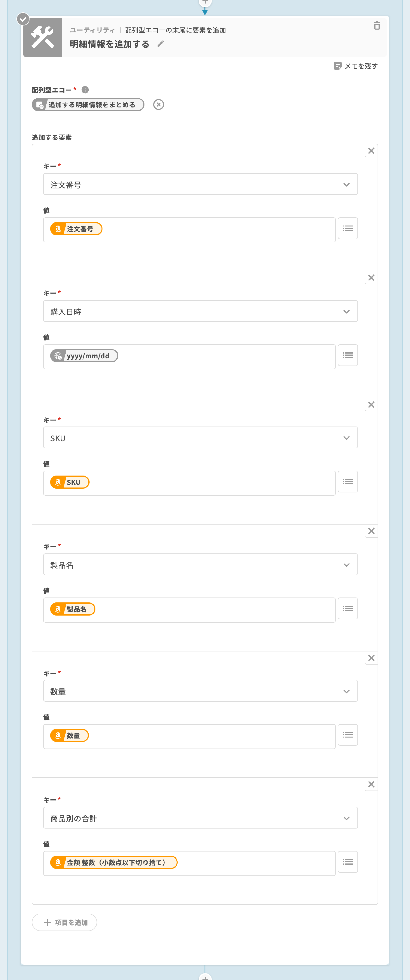This screenshot has width=410, height=980.
Task: Open value list beside 数量 value
Action: pyautogui.click(x=348, y=735)
